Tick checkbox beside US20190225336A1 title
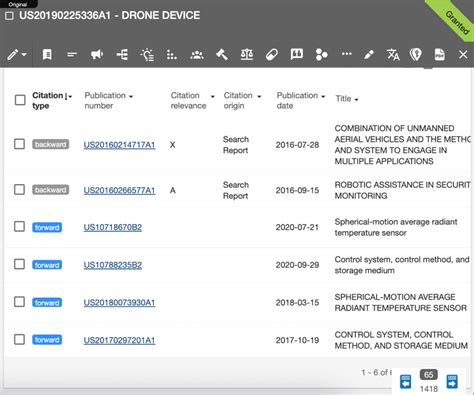The image size is (474, 395). click(9, 16)
